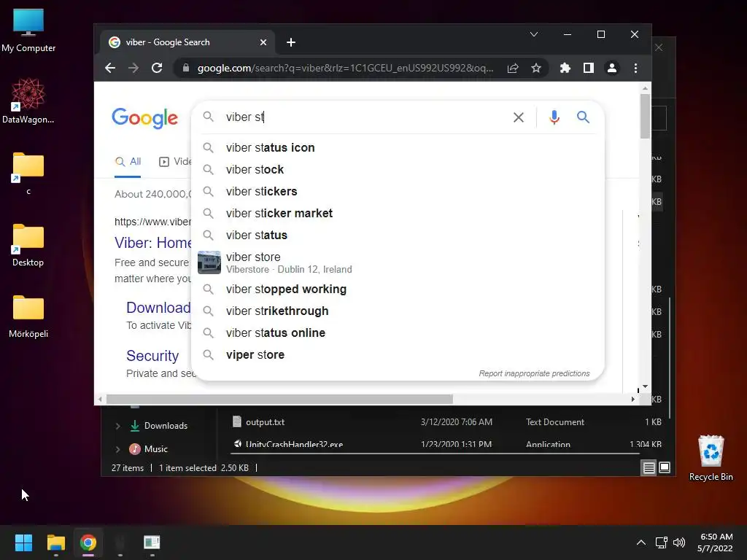Open the clock showing 6:50 AM
The image size is (747, 560).
pyautogui.click(x=715, y=542)
